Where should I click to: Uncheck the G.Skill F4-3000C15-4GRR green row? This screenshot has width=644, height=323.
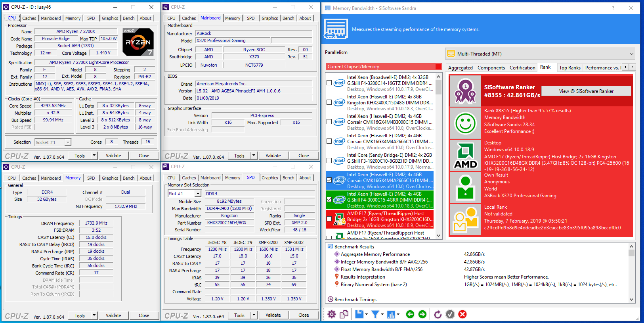[329, 200]
